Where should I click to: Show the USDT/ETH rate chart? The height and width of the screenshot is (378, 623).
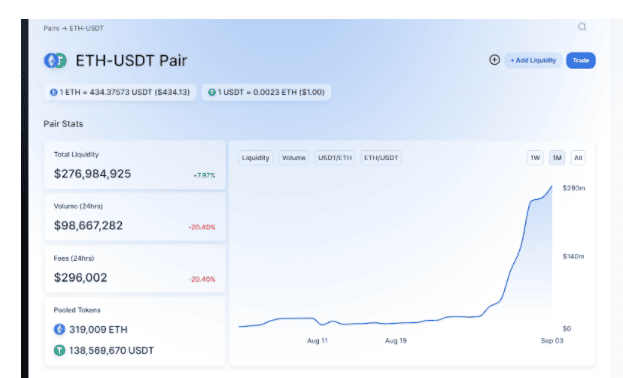pos(335,158)
